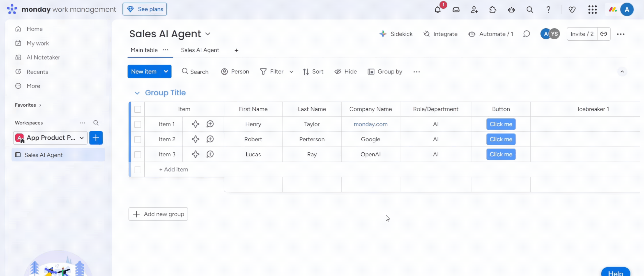644x276 pixels.
Task: Switch to the Sales AI Agent view tab
Action: point(200,50)
